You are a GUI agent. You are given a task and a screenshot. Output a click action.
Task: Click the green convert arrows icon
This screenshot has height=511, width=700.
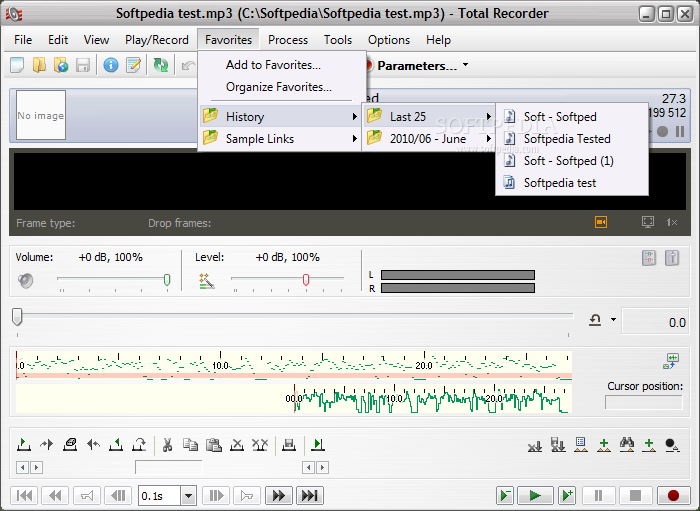[x=161, y=65]
